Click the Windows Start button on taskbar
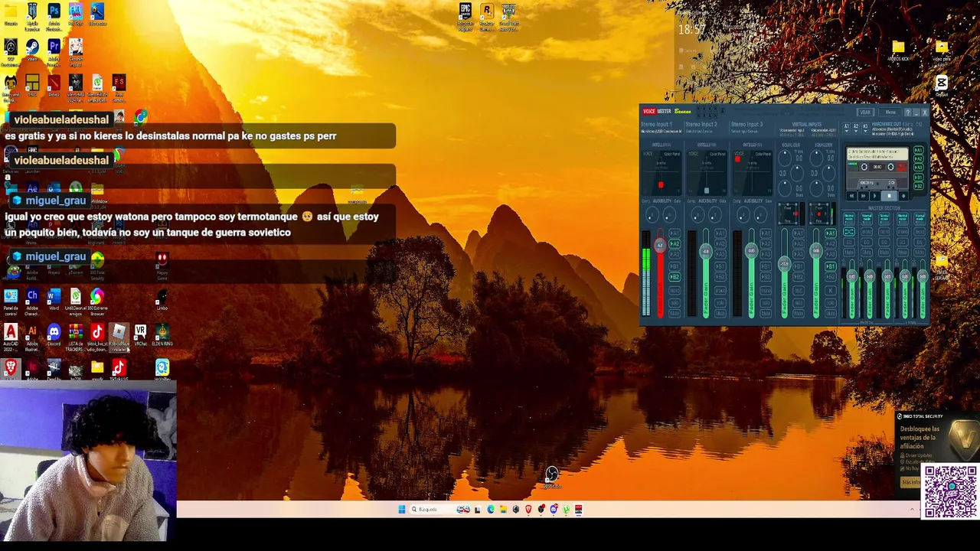This screenshot has height=551, width=980. pyautogui.click(x=402, y=509)
